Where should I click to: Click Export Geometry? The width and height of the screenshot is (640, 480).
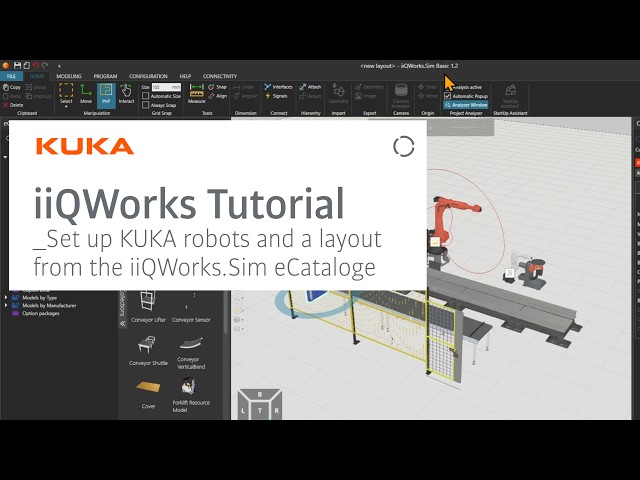click(369, 87)
